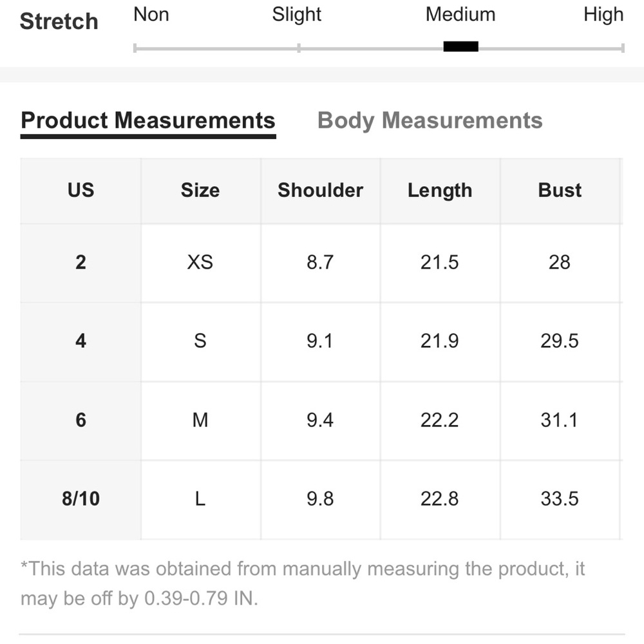
Task: Select the XS size cell
Action: tap(200, 263)
